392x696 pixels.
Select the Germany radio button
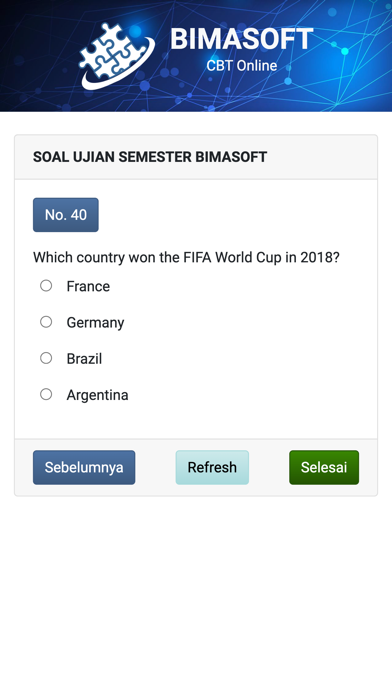46,322
